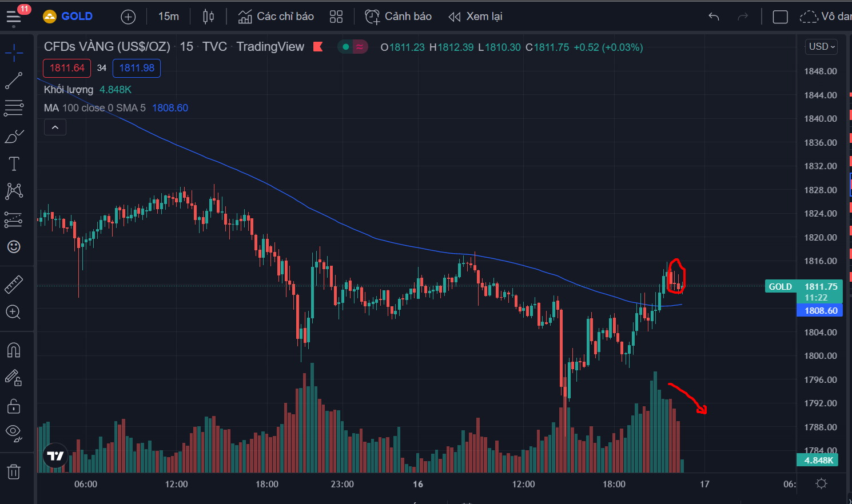Image resolution: width=852 pixels, height=504 pixels.
Task: Click the spread value 34
Action: (102, 68)
